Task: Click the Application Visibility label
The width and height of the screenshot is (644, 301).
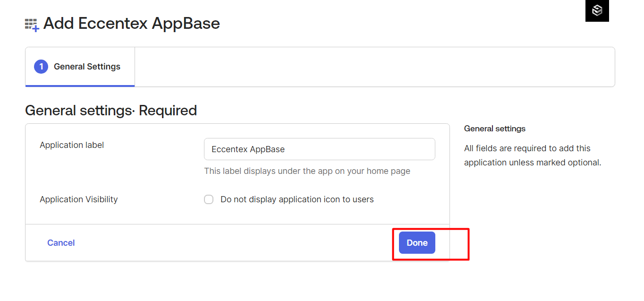Action: tap(79, 199)
